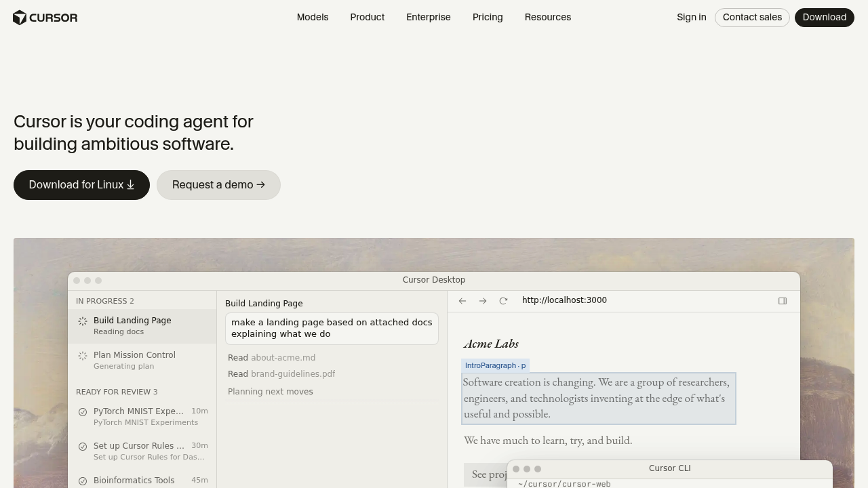This screenshot has width=868, height=488.
Task: Click the Sign in link
Action: point(692,17)
